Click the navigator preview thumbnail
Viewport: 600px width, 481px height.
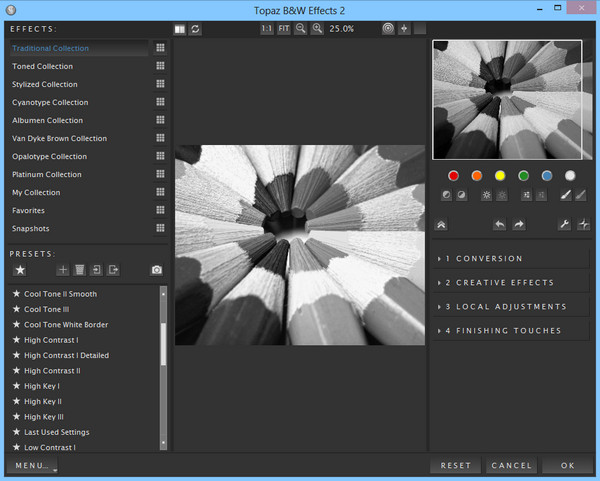507,100
